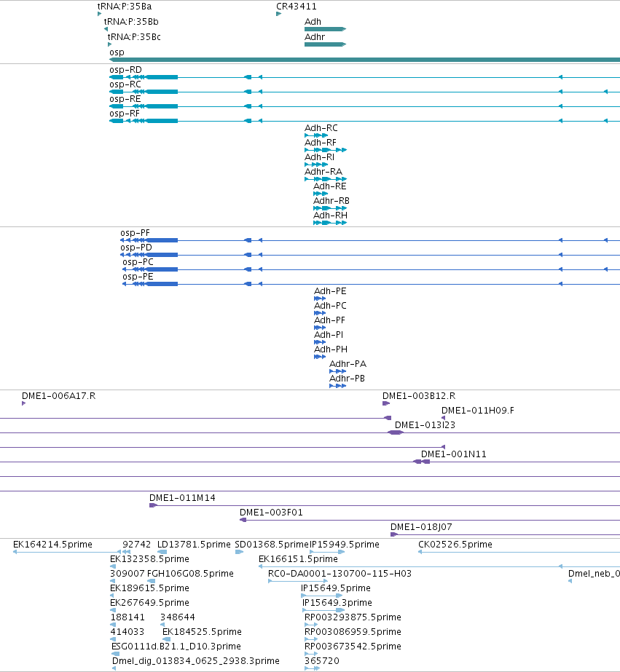Click the osp-PD protein label
Screen dimensions: 620x672
click(x=136, y=248)
